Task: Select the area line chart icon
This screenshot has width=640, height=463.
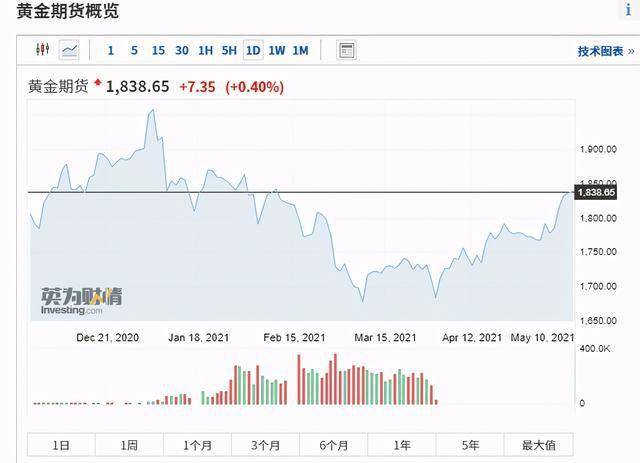Action: (69, 50)
